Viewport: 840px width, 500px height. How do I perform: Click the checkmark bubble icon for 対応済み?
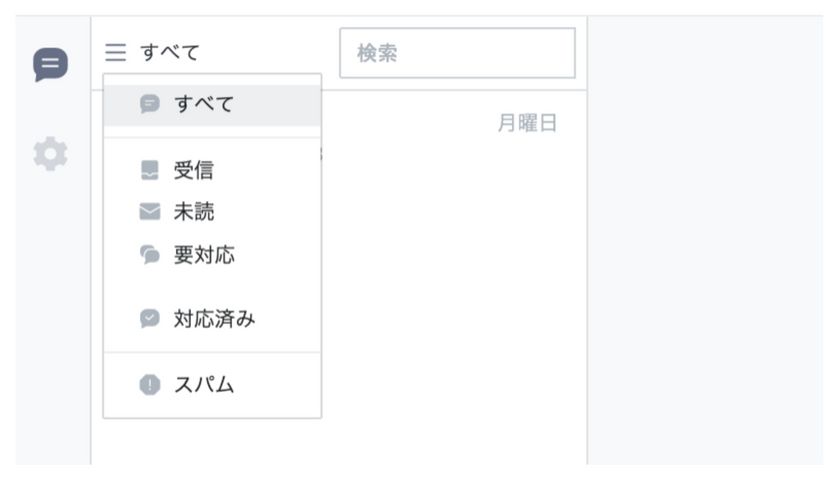pos(149,318)
